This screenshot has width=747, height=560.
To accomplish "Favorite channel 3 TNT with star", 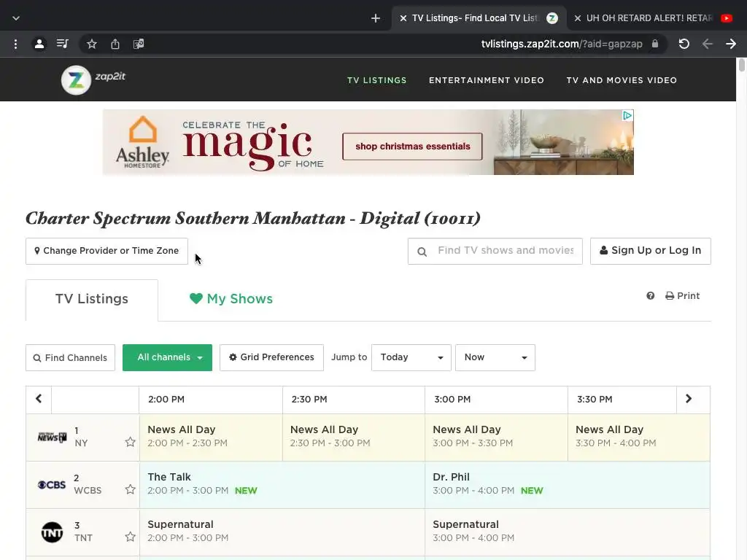I will (130, 537).
